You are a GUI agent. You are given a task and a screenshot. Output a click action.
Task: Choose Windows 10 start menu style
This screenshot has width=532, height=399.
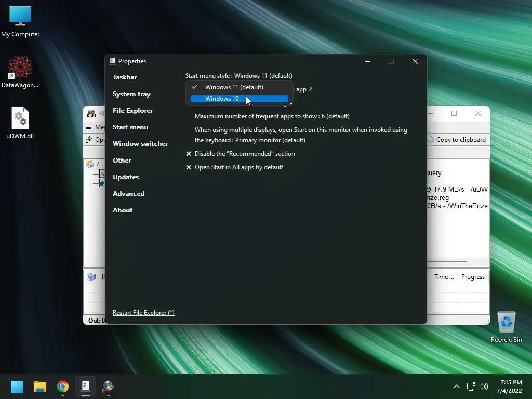(239, 99)
